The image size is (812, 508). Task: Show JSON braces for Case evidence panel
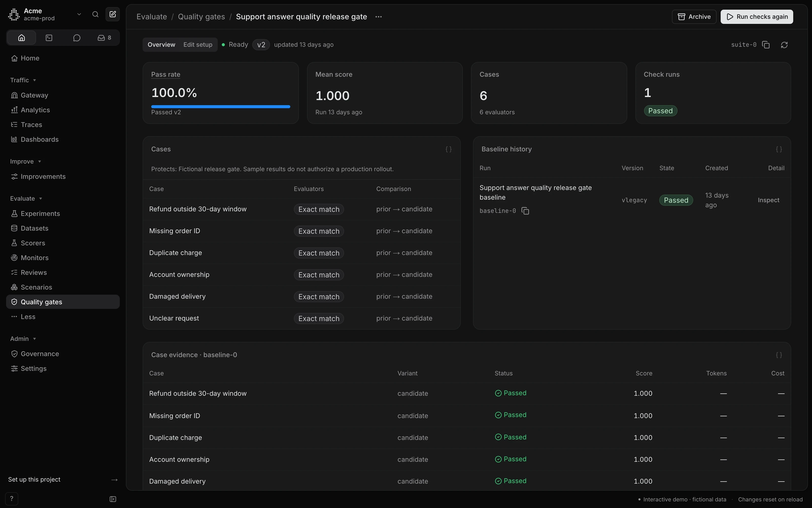point(779,355)
